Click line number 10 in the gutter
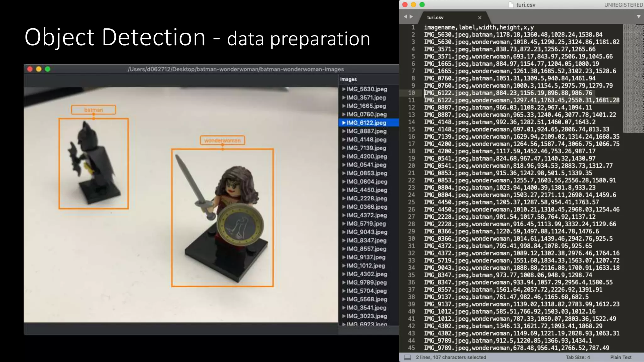Image resolution: width=644 pixels, height=362 pixels. 411,93
